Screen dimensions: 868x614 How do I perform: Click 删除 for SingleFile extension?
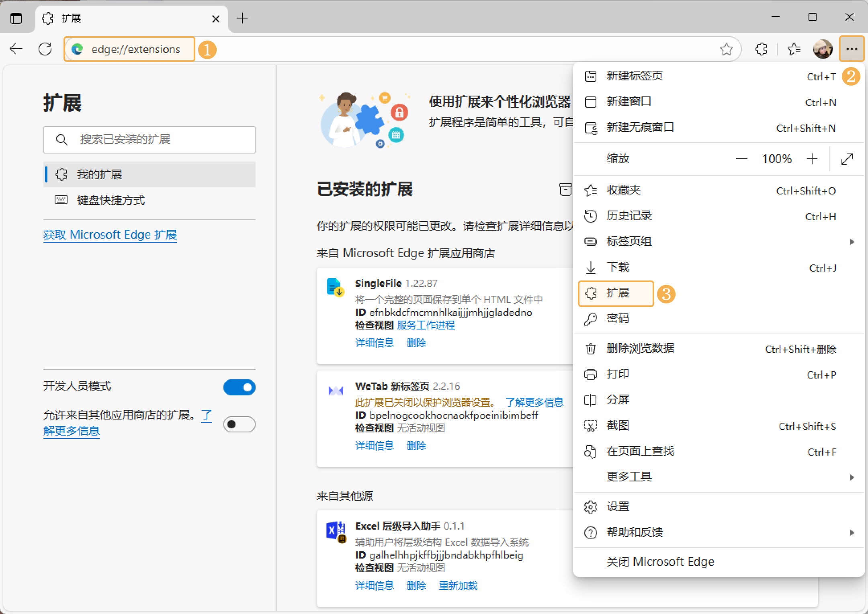click(416, 343)
